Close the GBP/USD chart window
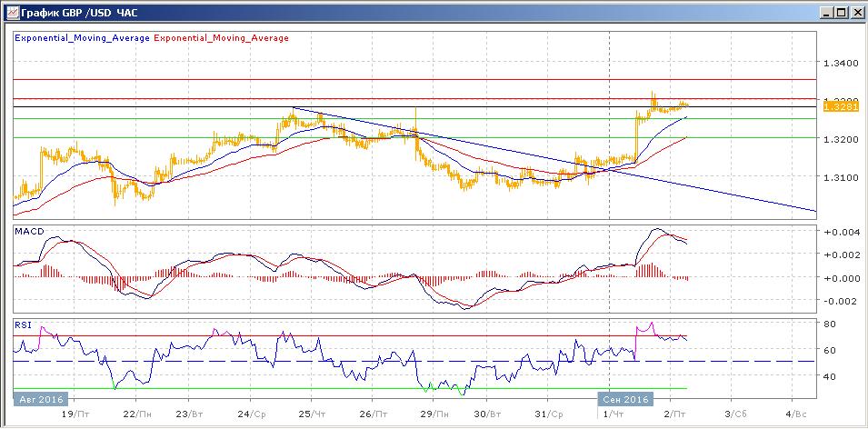 [x=856, y=13]
